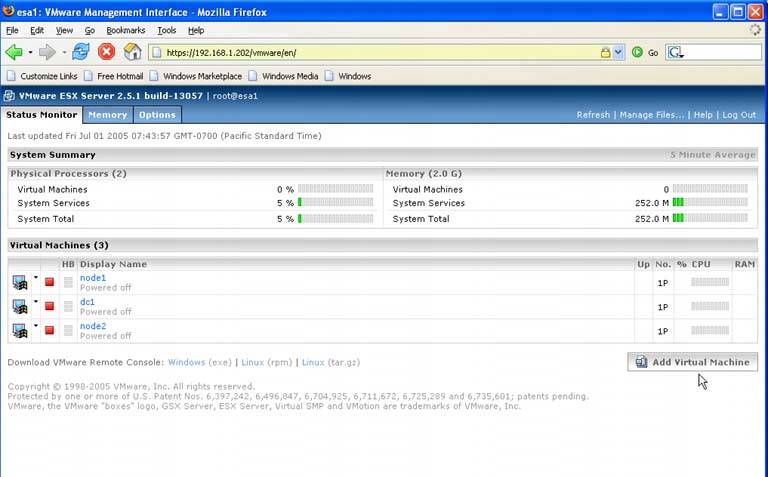Open the console icon for node1
Viewport: 768px width, 477px height.
pyautogui.click(x=19, y=282)
